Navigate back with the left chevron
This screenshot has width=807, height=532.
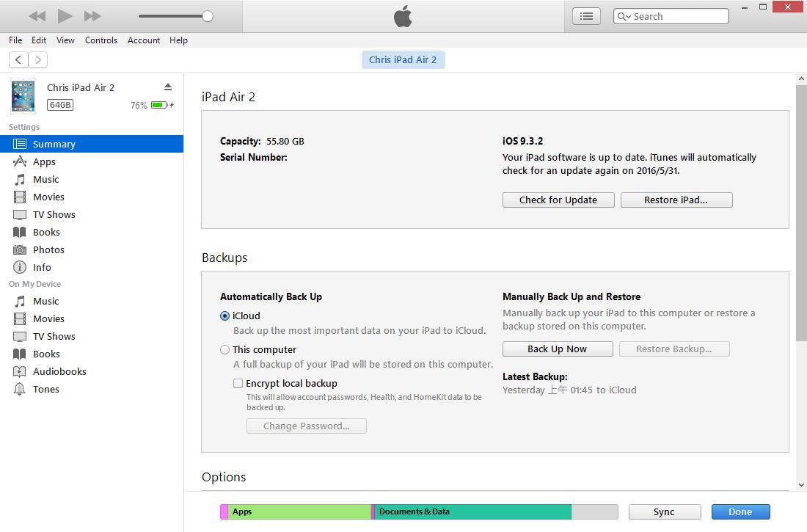[18, 59]
